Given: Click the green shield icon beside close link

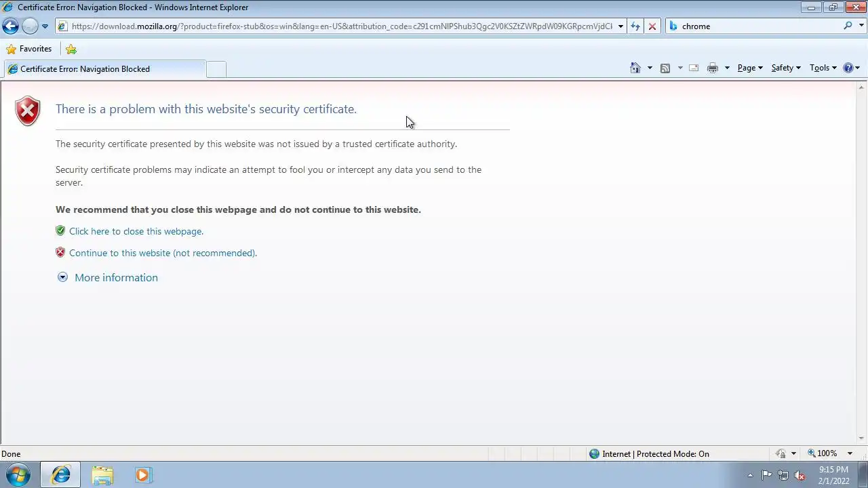Looking at the screenshot, I should coord(60,230).
